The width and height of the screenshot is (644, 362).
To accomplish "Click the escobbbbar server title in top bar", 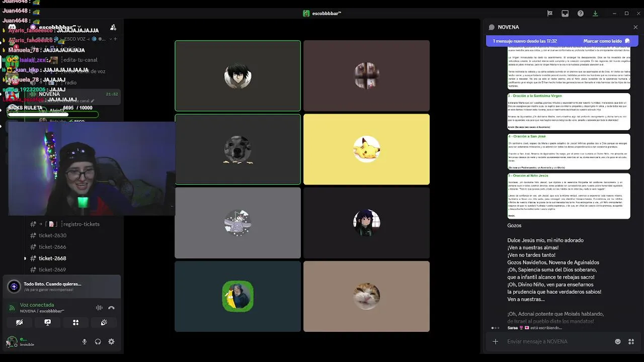I will (322, 14).
